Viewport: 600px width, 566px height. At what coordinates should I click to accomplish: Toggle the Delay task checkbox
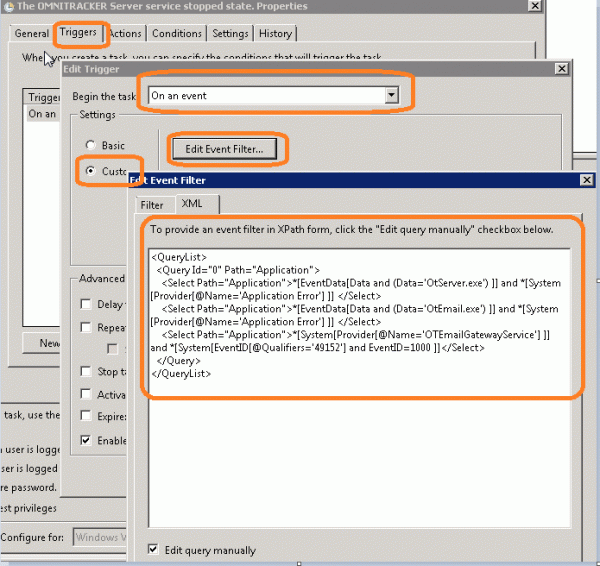86,304
